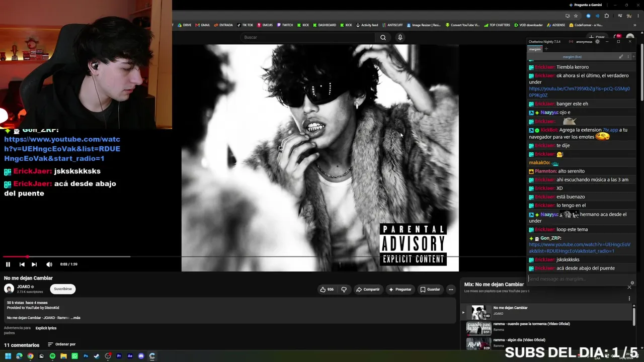
Task: Click the YouTube search magnifier icon
Action: (x=383, y=37)
